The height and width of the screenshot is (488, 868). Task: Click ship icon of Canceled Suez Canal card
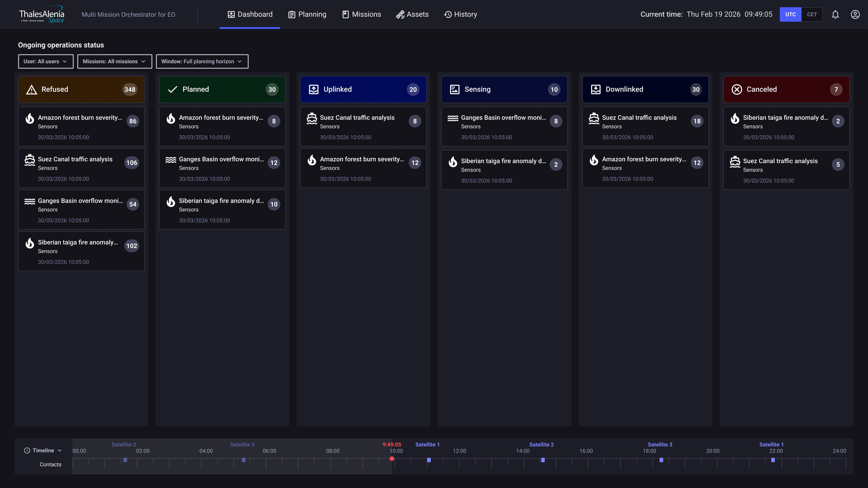(735, 162)
